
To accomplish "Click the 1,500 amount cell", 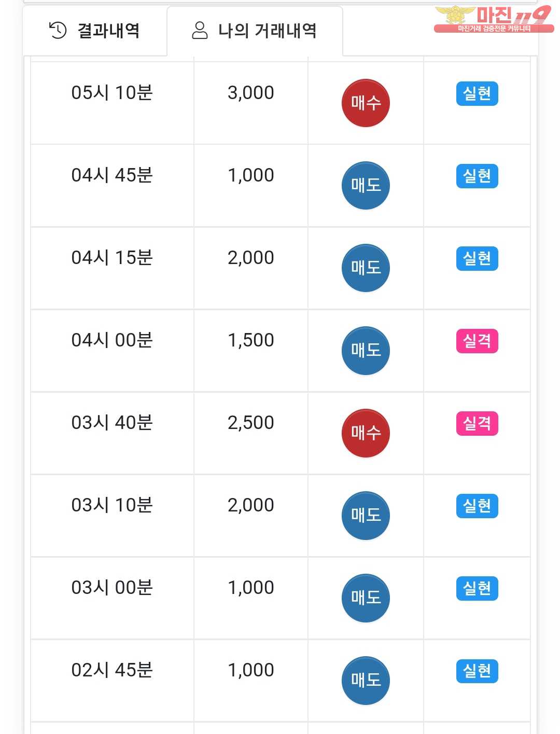I will (251, 340).
